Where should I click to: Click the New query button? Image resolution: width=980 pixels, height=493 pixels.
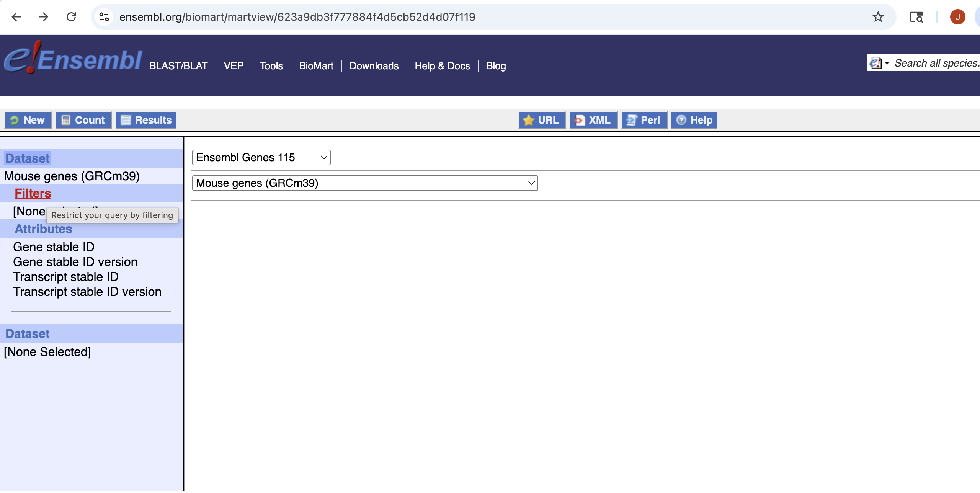pyautogui.click(x=28, y=120)
